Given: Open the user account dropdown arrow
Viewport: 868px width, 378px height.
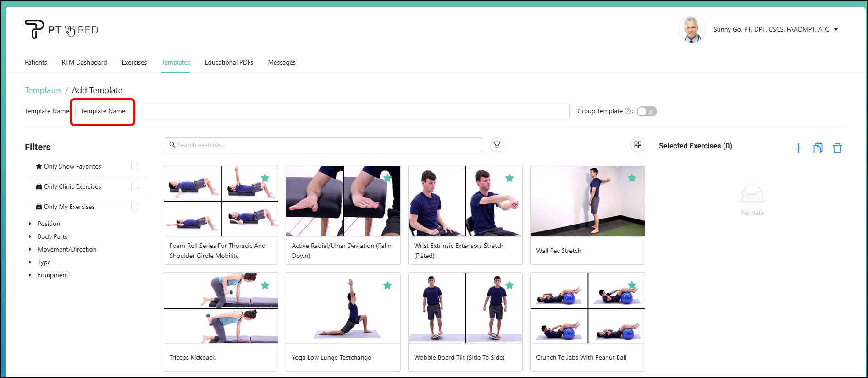Looking at the screenshot, I should pyautogui.click(x=836, y=29).
